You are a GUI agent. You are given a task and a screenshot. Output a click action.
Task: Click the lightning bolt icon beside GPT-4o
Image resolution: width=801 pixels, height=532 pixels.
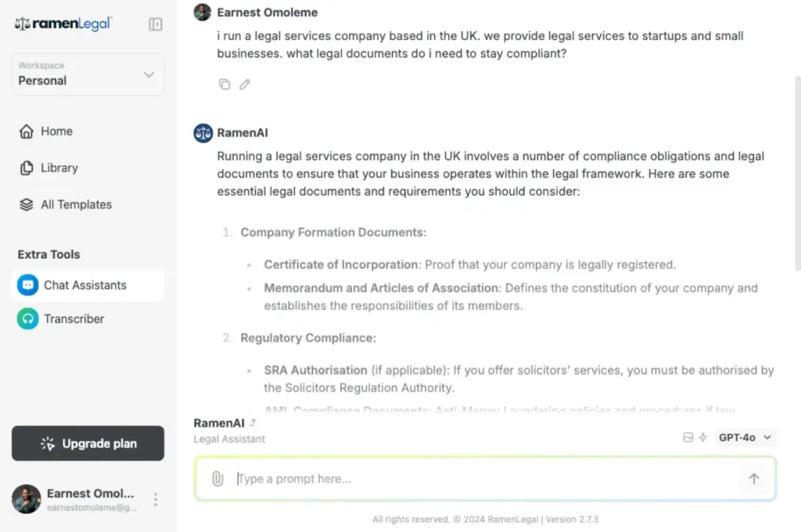702,437
